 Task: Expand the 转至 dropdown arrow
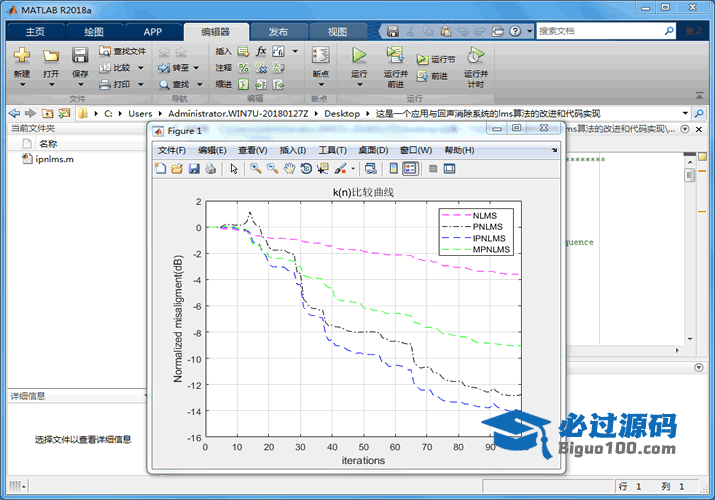tap(196, 68)
